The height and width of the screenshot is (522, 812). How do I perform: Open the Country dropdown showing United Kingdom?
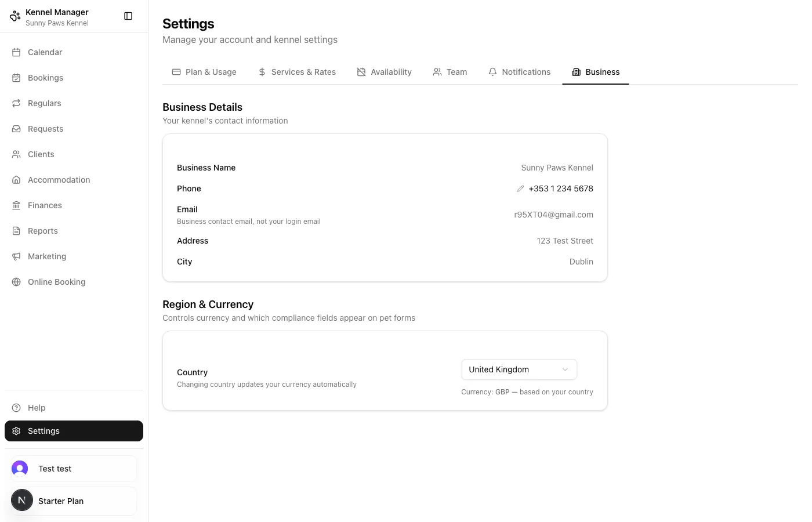click(519, 369)
